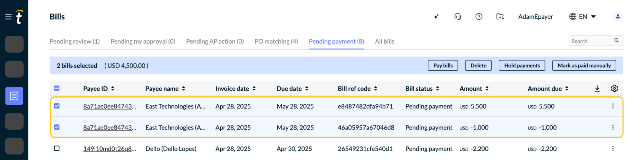644x160 pixels.
Task: Toggle the select-all header checkbox
Action: click(x=57, y=88)
